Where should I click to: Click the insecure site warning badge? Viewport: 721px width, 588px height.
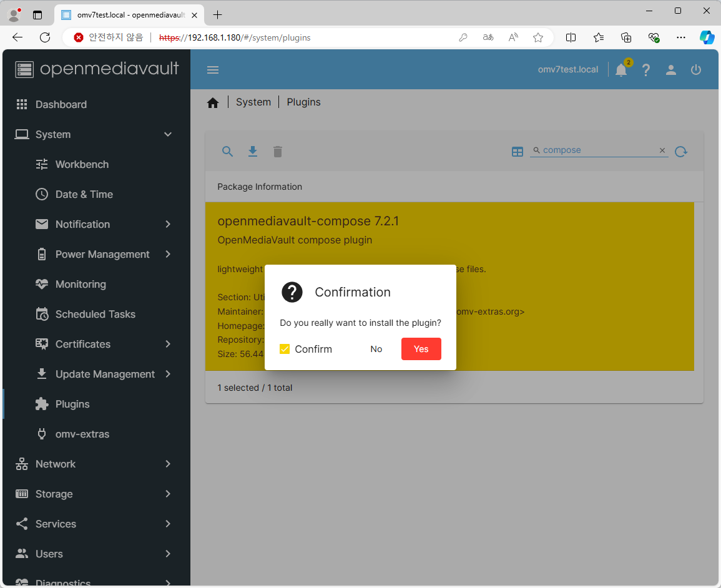pyautogui.click(x=109, y=37)
